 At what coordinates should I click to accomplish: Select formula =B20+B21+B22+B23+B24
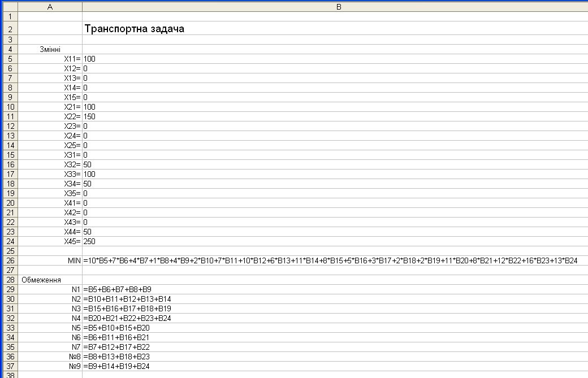335,318
